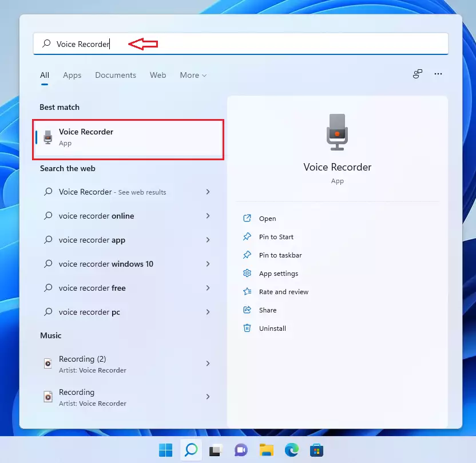Screen dimensions: 476x463
Task: Choose Rate and review
Action: (284, 292)
